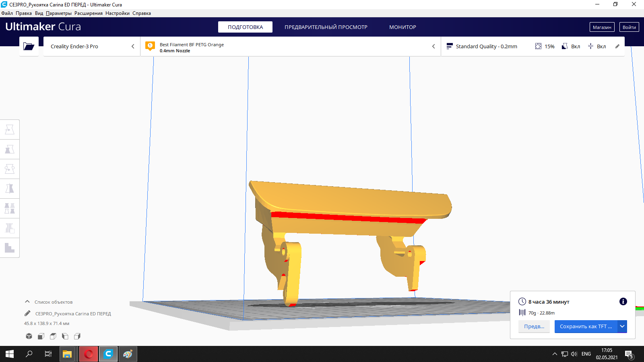Screen dimensions: 644x362
Task: Click the model dimensions 45.8 x 138.9 x 71.4 мм
Action: point(47,323)
